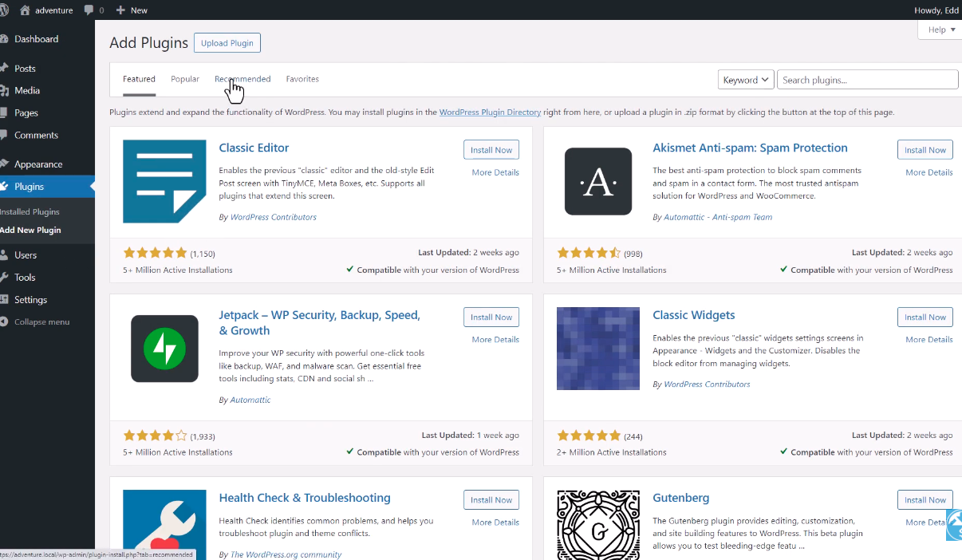
Task: Click the comments bubble icon in admin bar
Action: click(x=89, y=10)
